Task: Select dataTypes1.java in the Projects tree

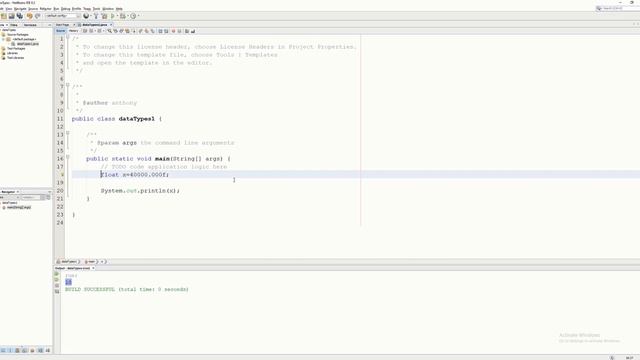Action: pyautogui.click(x=27, y=44)
